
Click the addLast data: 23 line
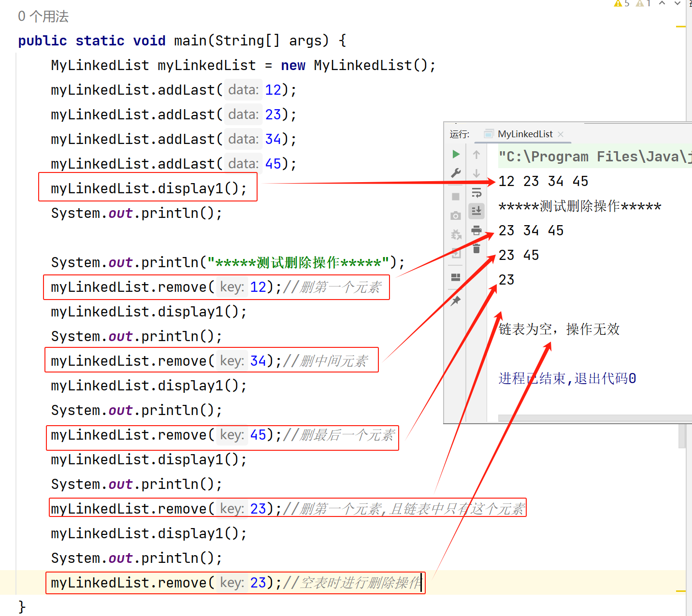173,115
